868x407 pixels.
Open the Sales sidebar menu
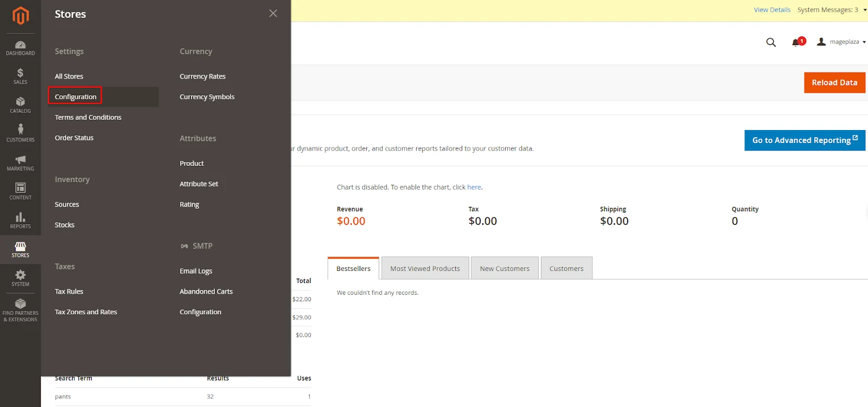point(21,76)
